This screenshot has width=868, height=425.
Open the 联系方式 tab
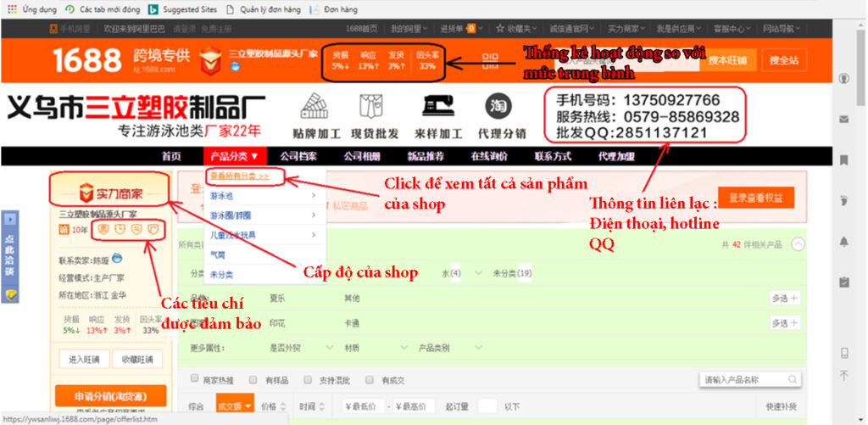pyautogui.click(x=553, y=156)
